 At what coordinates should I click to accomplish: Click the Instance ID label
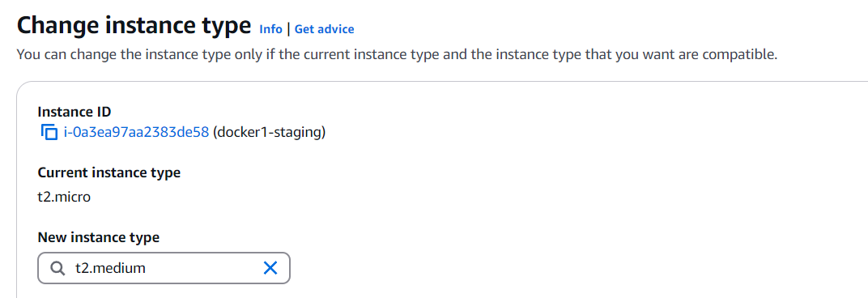[x=74, y=112]
